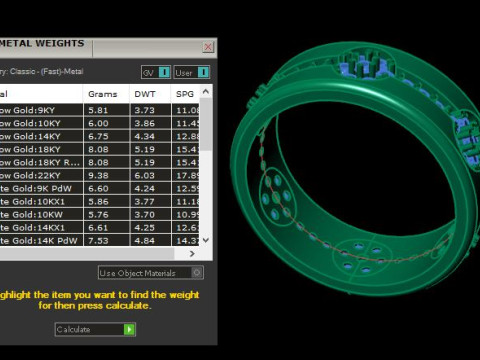Click the 3.73 DWT value

click(x=145, y=110)
